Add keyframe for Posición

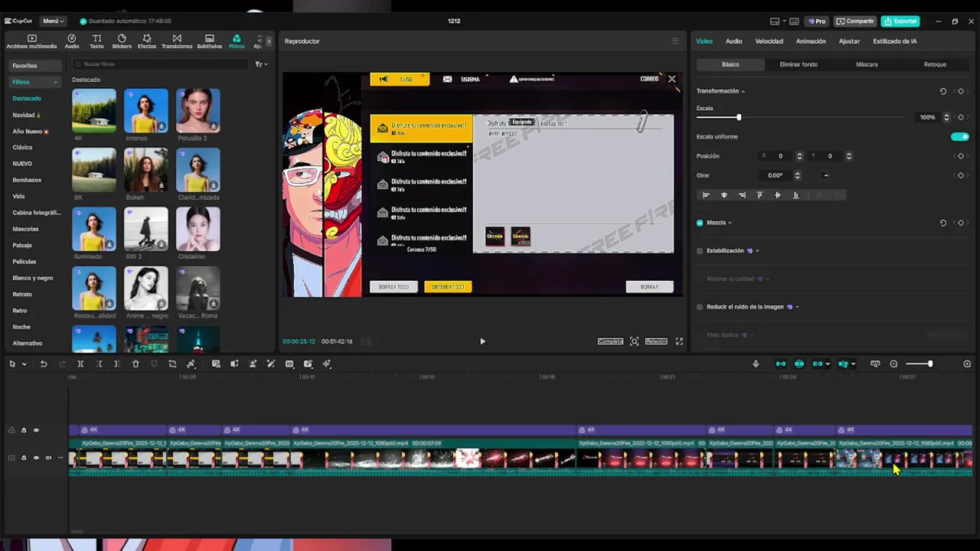(961, 156)
